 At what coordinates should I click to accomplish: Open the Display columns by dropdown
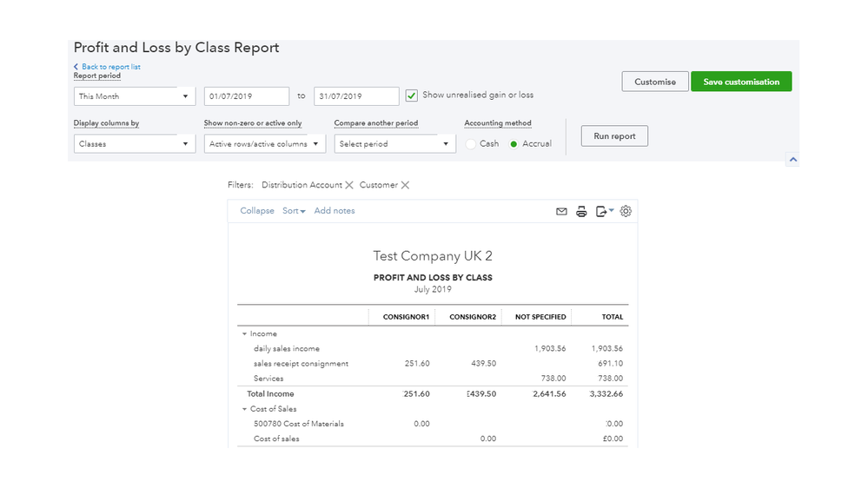[x=135, y=144]
